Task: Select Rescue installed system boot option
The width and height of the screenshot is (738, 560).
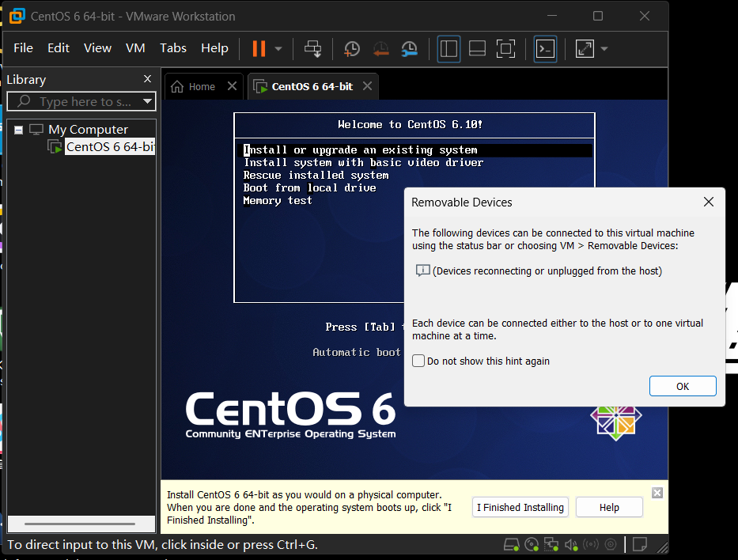Action: tap(316, 176)
